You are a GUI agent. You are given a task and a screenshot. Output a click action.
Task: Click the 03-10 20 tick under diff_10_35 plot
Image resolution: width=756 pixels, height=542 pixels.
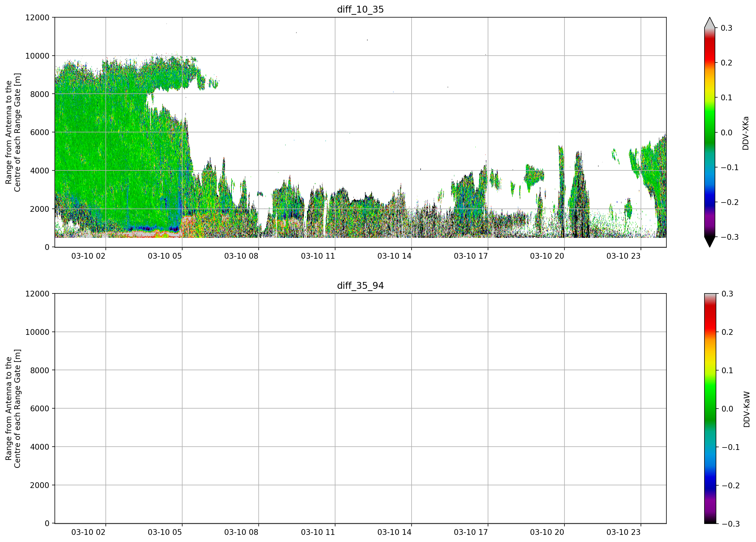coord(547,256)
